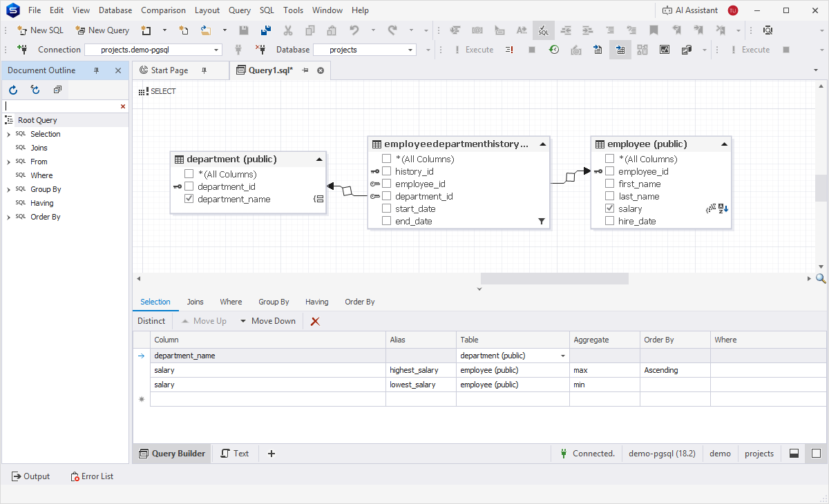Open the Error List panel
This screenshot has width=829, height=504.
pyautogui.click(x=92, y=476)
